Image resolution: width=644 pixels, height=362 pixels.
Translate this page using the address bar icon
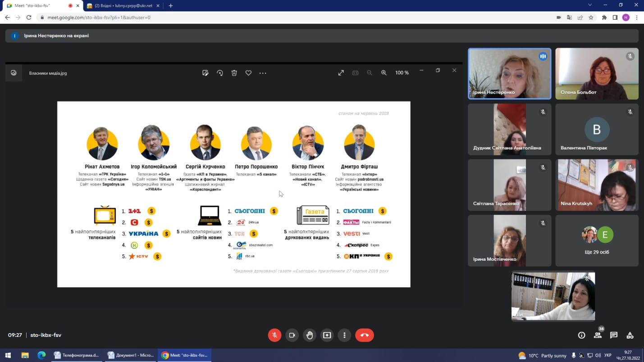click(570, 18)
